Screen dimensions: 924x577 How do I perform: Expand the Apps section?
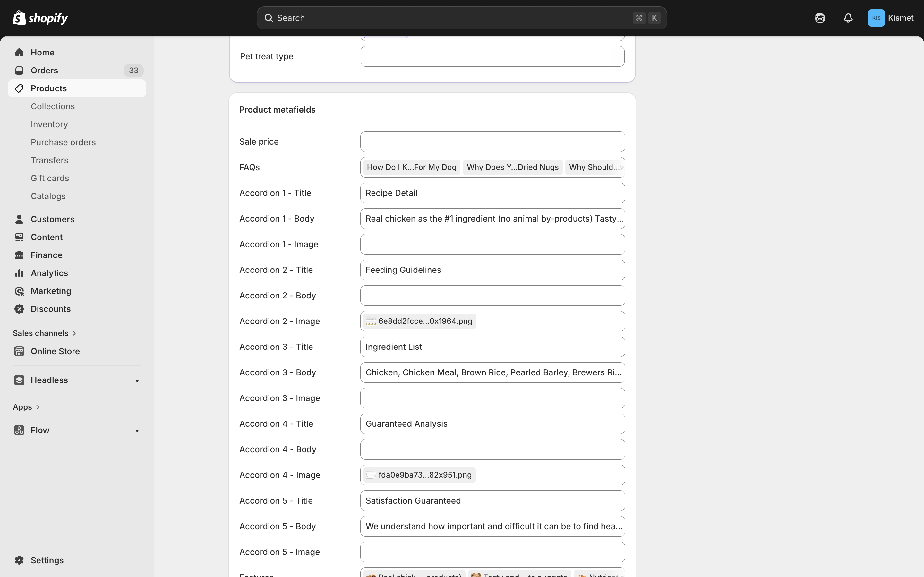coord(26,406)
